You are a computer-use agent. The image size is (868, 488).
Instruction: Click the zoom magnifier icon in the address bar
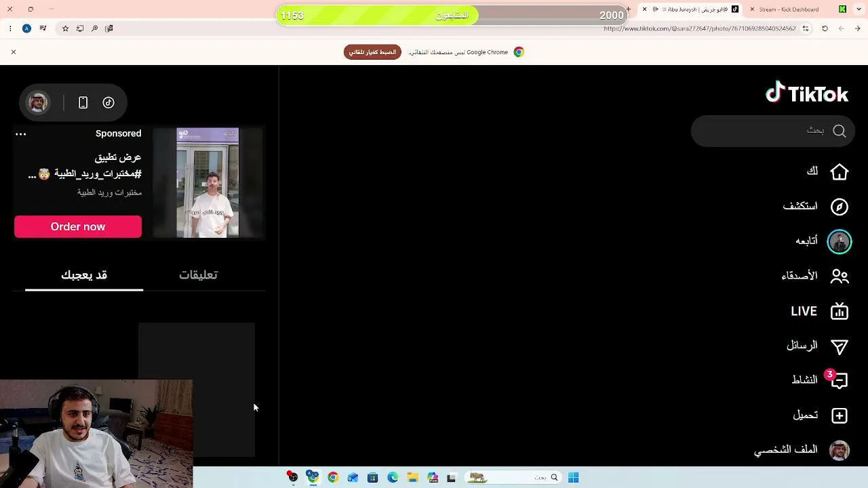[94, 28]
